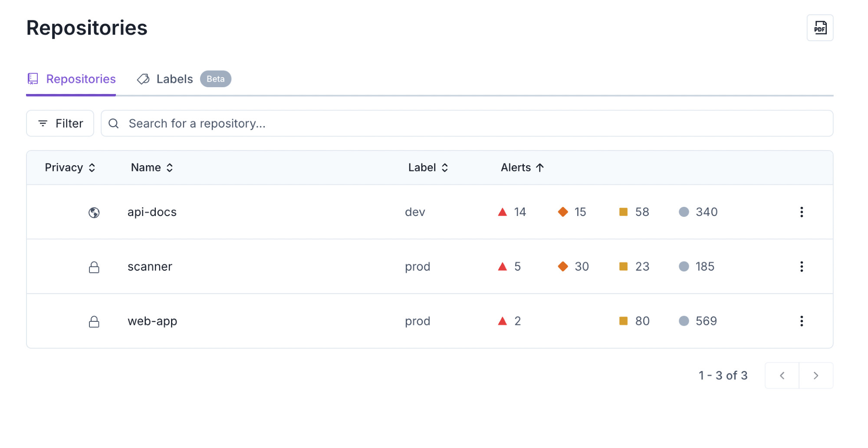Toggle the Alerts column sort direction
The width and height of the screenshot is (868, 448).
523,168
